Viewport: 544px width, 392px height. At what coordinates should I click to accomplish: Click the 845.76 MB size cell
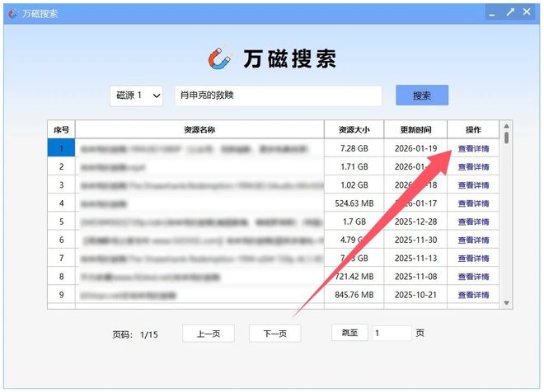(x=354, y=295)
